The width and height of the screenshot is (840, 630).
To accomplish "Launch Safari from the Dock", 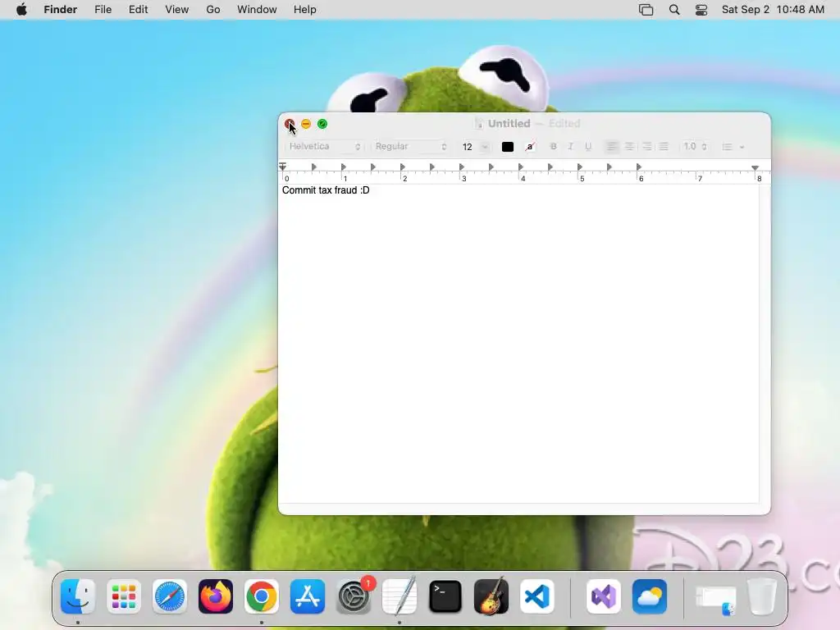I will (170, 596).
